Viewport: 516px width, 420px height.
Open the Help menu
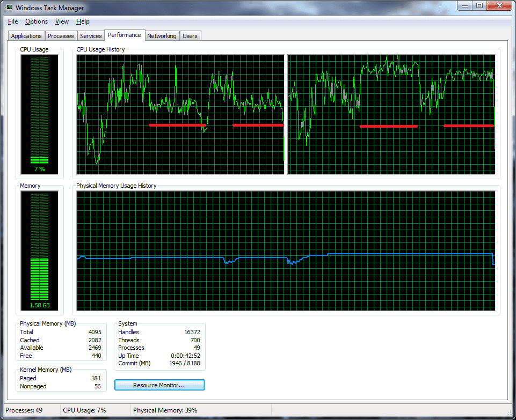click(83, 21)
